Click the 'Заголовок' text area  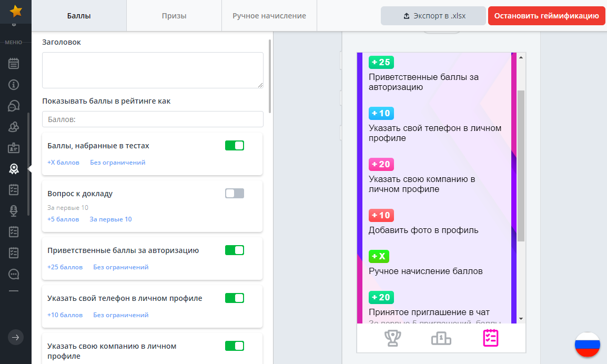pos(153,70)
